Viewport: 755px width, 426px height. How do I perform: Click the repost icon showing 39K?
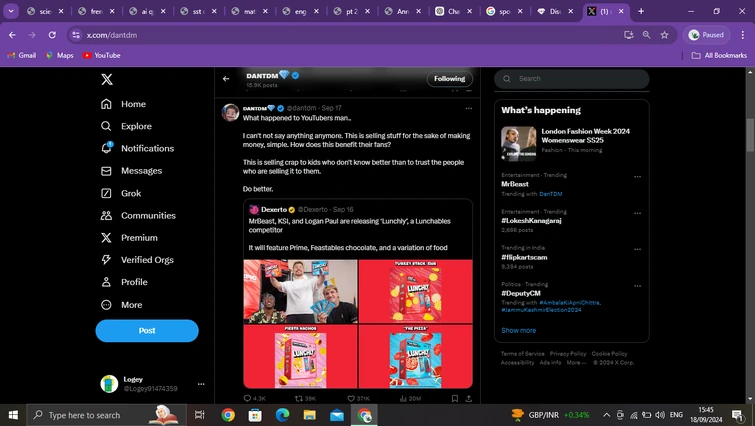pos(299,398)
